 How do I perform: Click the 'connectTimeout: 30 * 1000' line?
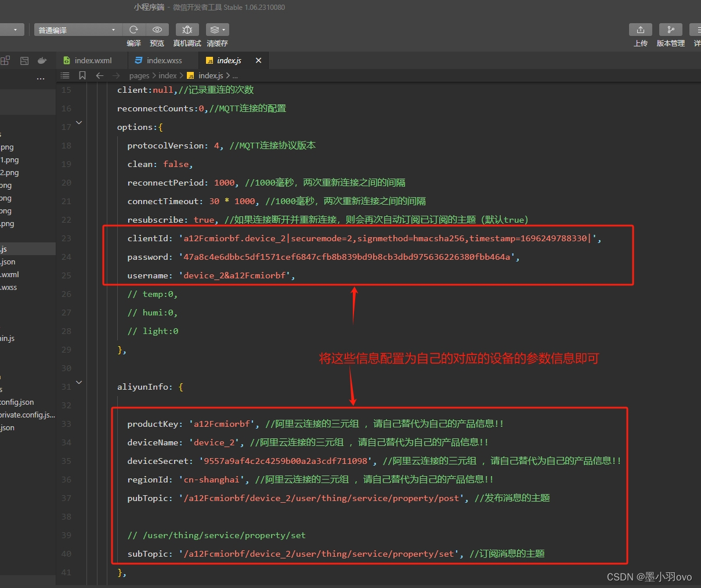point(276,201)
